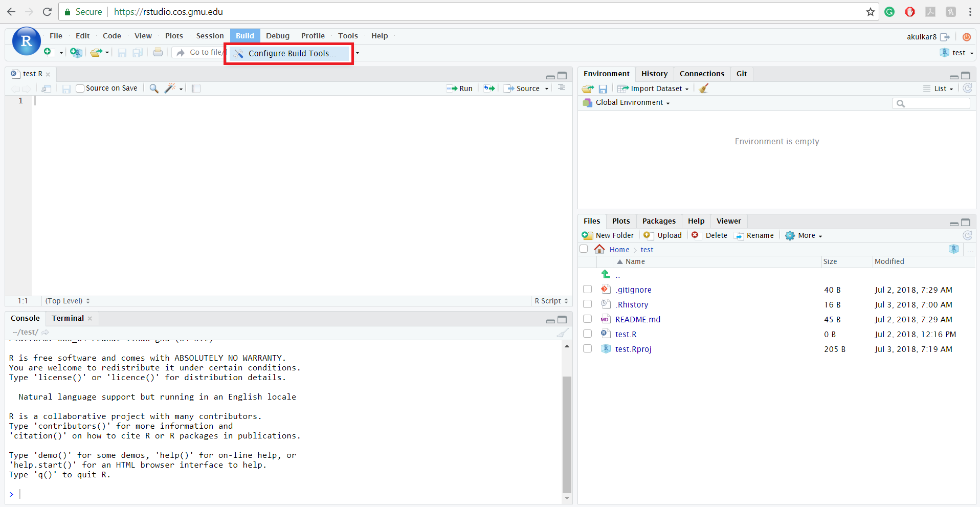Click the save workspace icon in Environment
Viewport: 980px width, 507px height.
(603, 89)
